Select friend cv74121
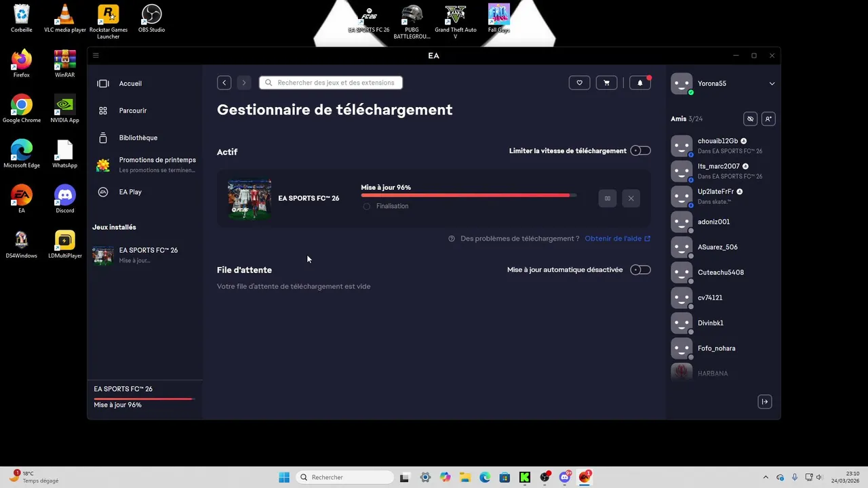The height and width of the screenshot is (488, 868). click(x=722, y=298)
